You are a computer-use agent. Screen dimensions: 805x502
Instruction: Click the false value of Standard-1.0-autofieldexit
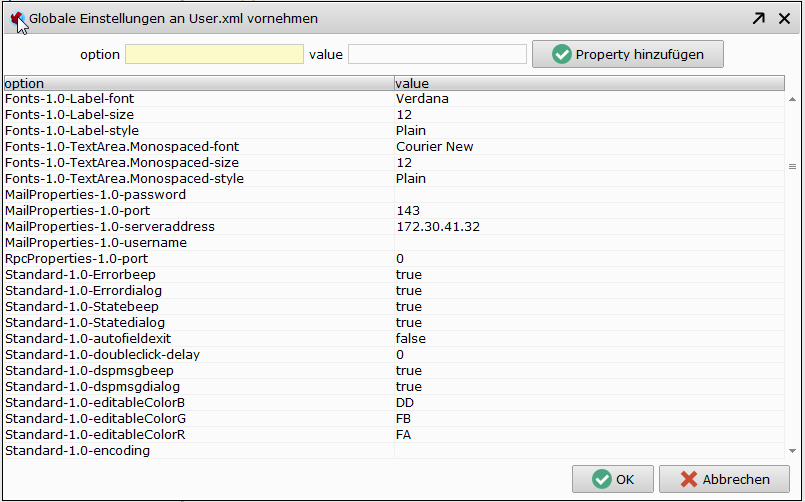click(x=411, y=339)
